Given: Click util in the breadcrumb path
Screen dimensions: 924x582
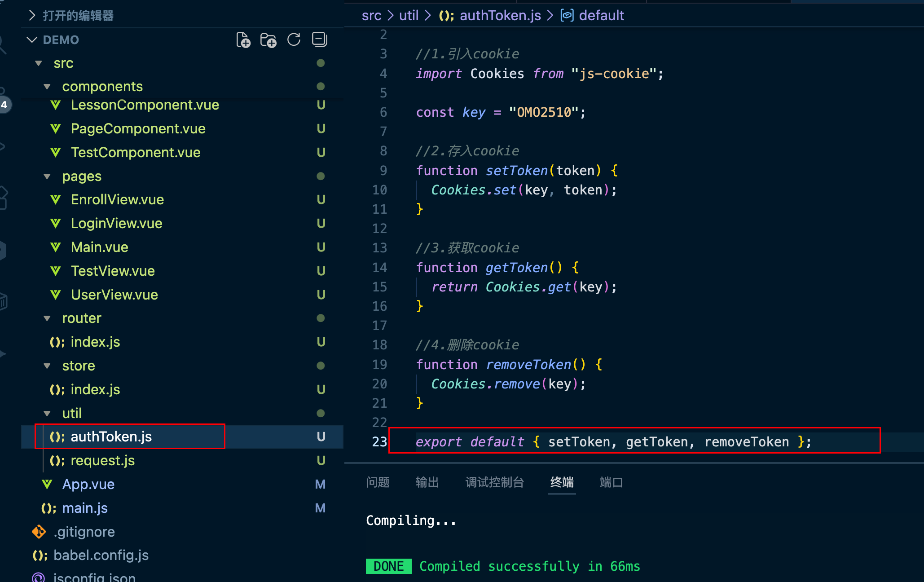Looking at the screenshot, I should (409, 16).
